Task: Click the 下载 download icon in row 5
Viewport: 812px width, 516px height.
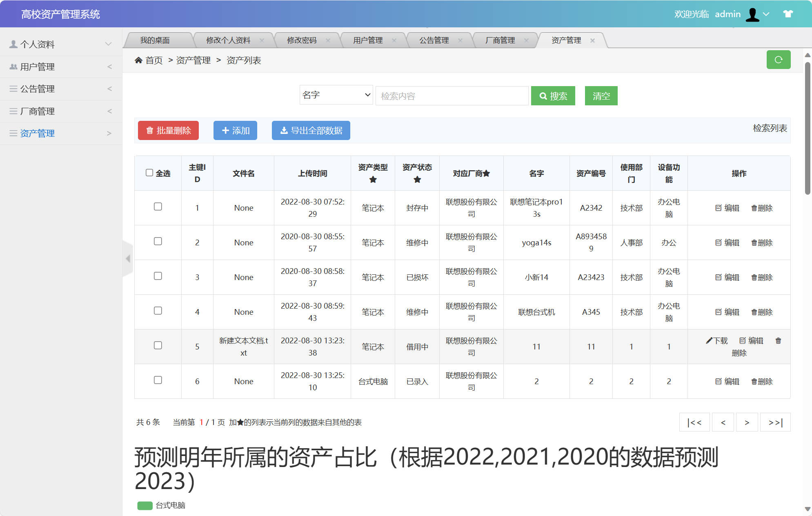Action: tap(709, 340)
